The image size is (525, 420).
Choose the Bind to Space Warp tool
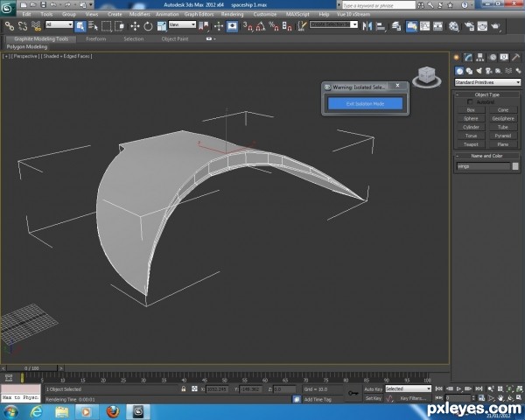(x=36, y=26)
